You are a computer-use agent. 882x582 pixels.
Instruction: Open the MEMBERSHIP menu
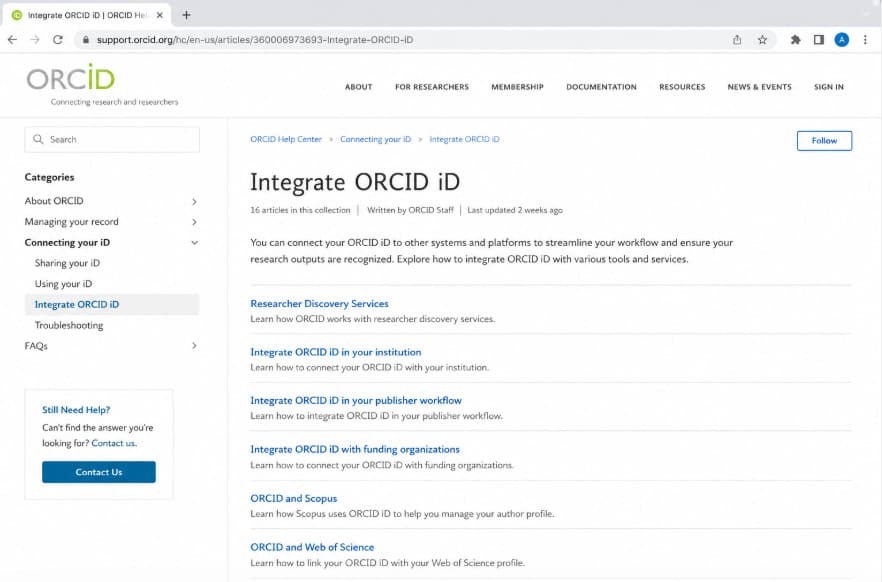pyautogui.click(x=517, y=87)
